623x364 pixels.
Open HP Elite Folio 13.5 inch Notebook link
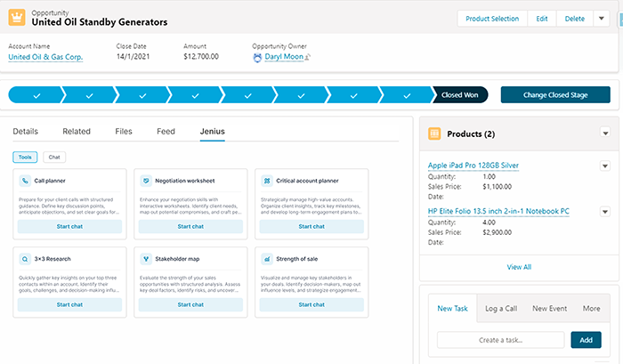tap(498, 211)
